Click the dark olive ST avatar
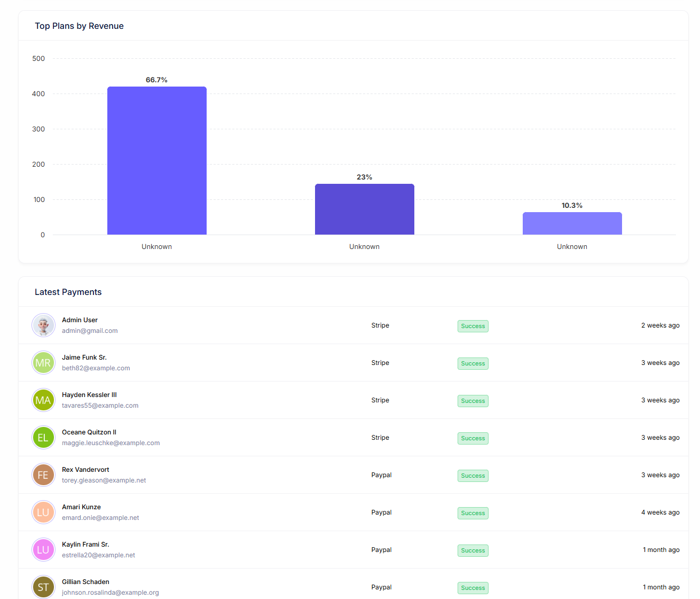This screenshot has width=700, height=599. click(43, 587)
